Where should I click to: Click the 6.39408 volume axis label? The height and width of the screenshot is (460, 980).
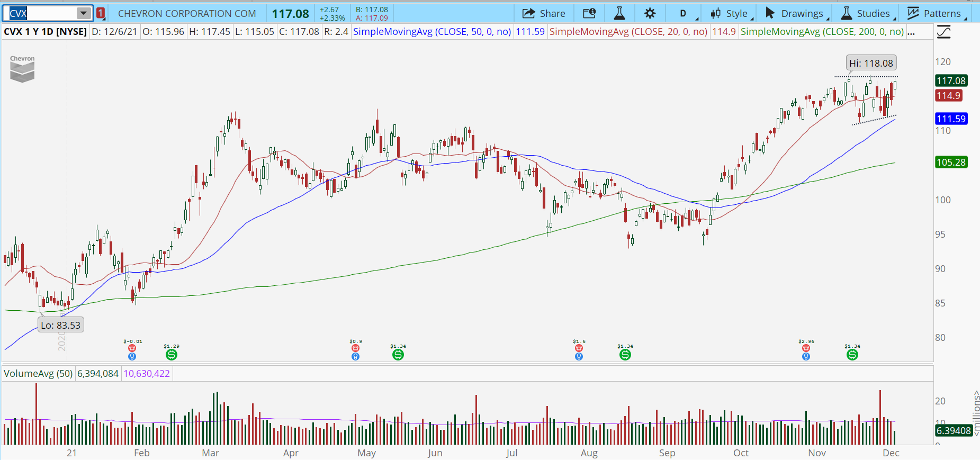(x=954, y=430)
